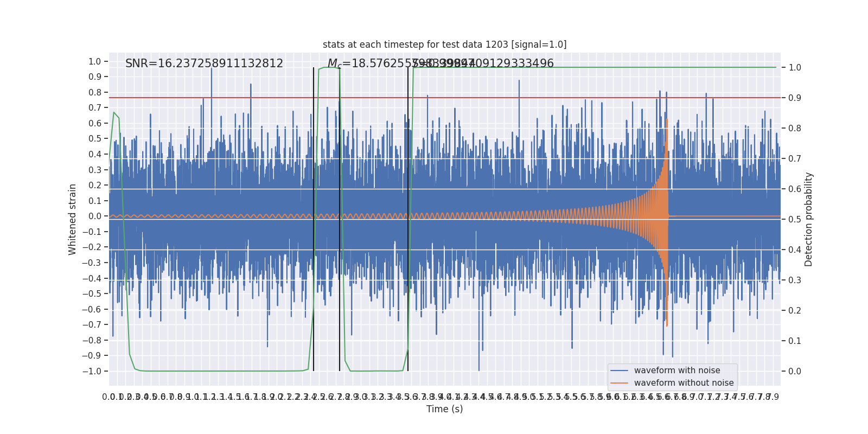The width and height of the screenshot is (868, 434).
Task: Click the 0.0 tick on Detection probability axis
Action: click(795, 371)
